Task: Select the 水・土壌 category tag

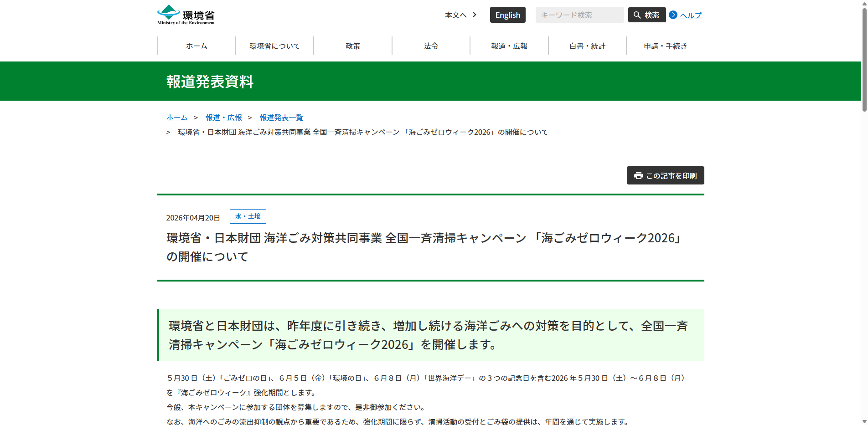Action: pos(248,216)
